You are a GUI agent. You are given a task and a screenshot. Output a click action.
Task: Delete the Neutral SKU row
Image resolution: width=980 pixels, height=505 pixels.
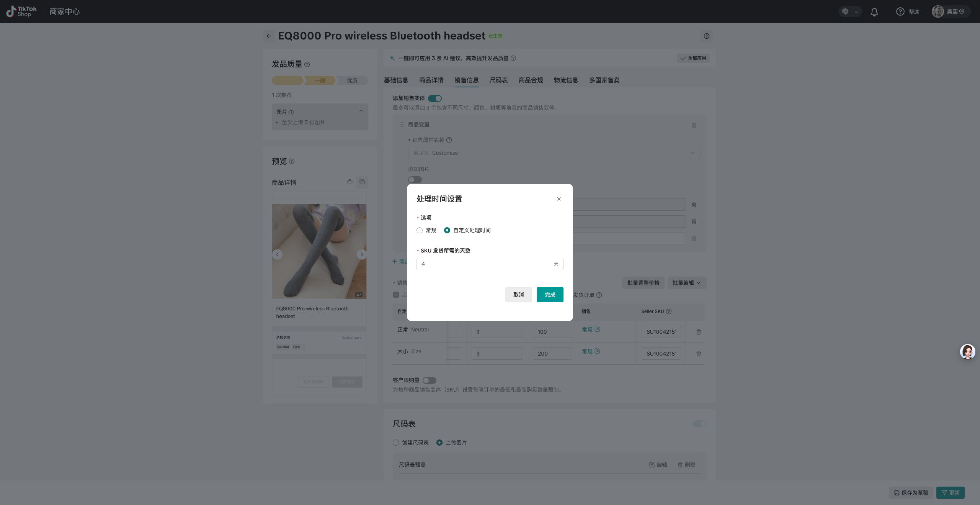coord(698,332)
